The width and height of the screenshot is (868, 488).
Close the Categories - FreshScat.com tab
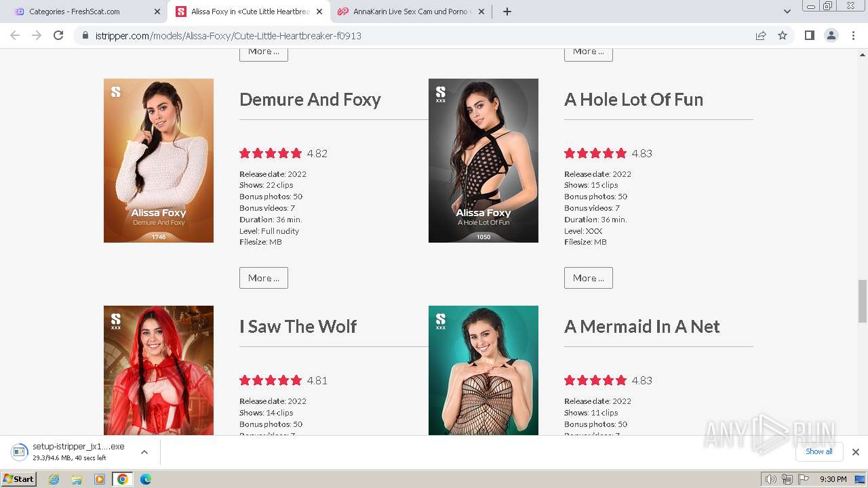[157, 12]
